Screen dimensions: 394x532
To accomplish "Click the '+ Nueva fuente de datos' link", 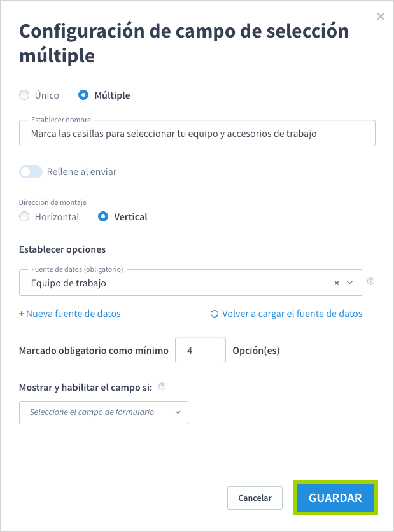I will pos(70,314).
